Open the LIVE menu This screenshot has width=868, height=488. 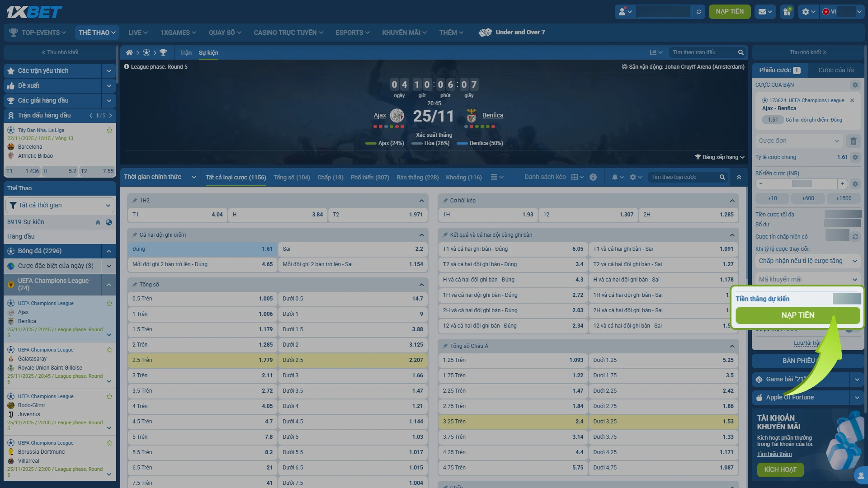click(x=138, y=33)
